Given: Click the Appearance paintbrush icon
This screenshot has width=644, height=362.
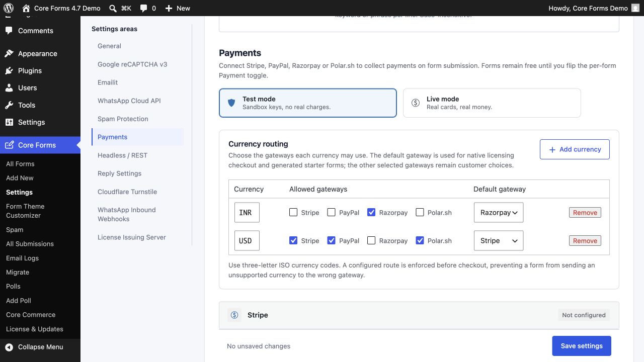Looking at the screenshot, I should 9,54.
